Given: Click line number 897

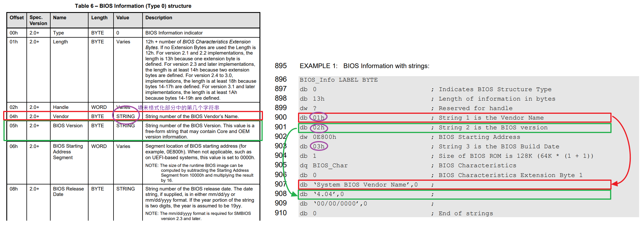Looking at the screenshot, I should pos(281,89).
